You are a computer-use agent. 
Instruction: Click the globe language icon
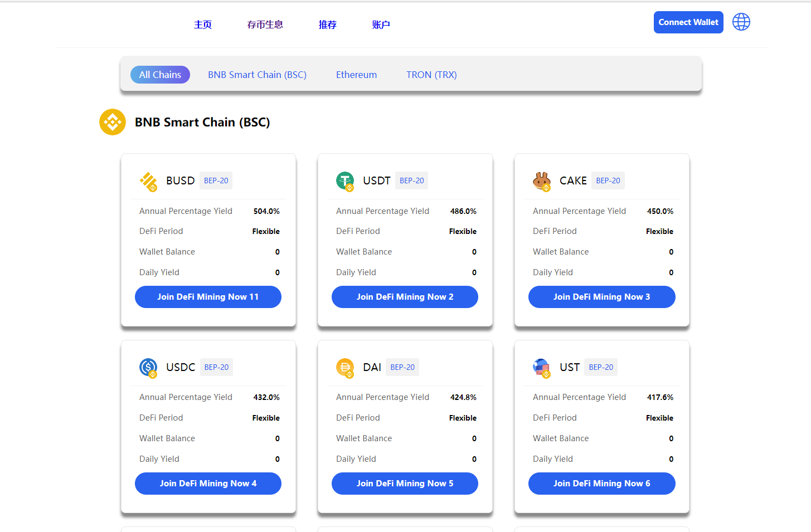pos(741,22)
